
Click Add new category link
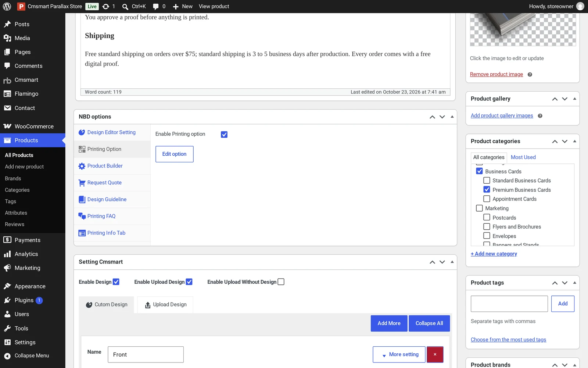click(x=494, y=254)
